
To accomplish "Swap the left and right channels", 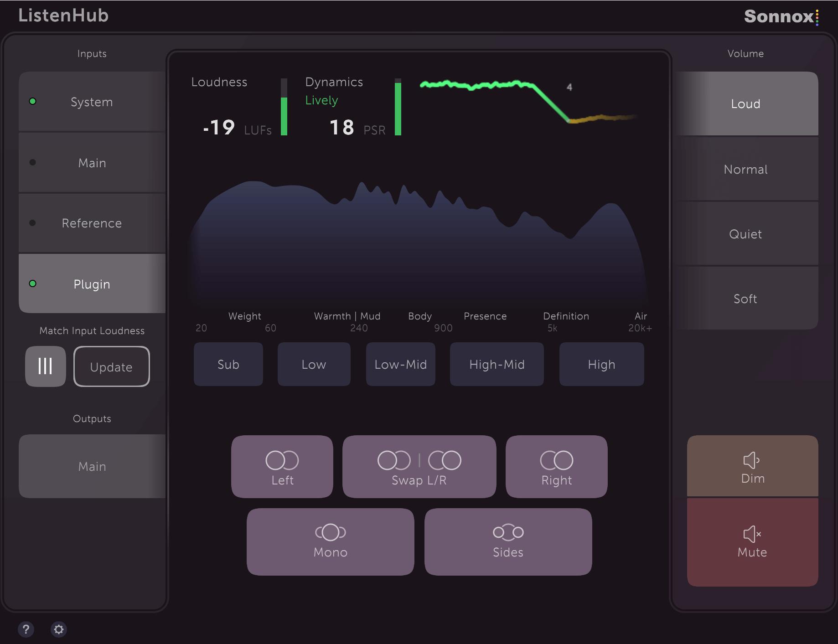I will click(419, 466).
